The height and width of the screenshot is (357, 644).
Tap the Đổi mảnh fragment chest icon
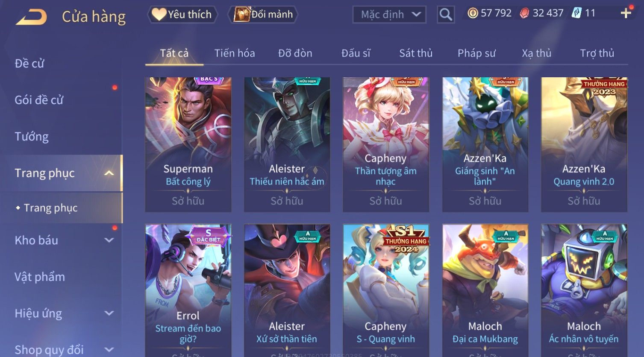pos(242,14)
